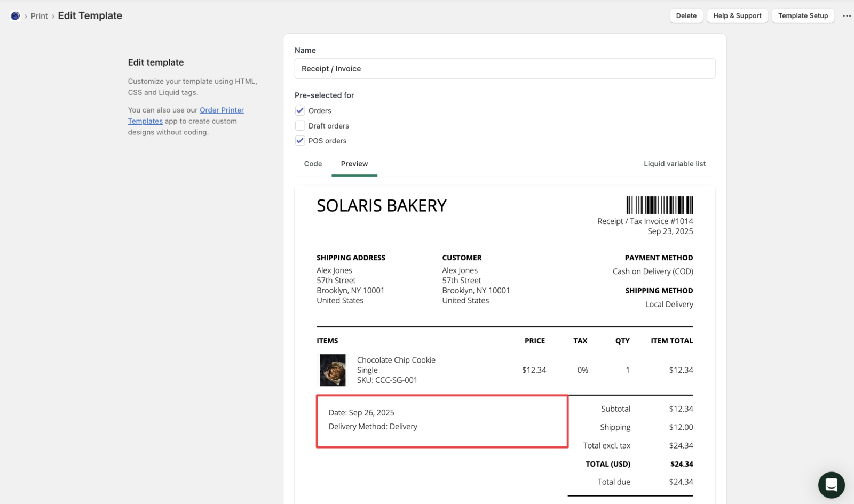The image size is (854, 504).
Task: Click the CUSTOMER heading
Action: tap(462, 258)
